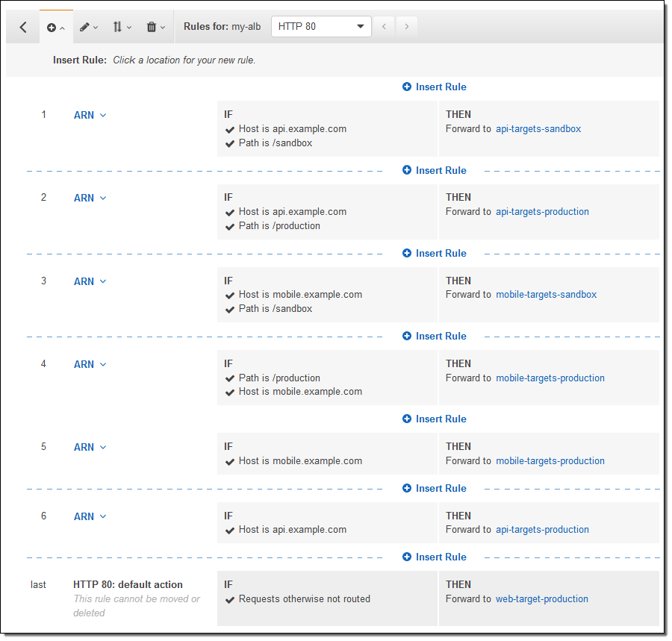The height and width of the screenshot is (641, 672).
Task: Open the HTTP 80 listener dropdown
Action: point(321,27)
